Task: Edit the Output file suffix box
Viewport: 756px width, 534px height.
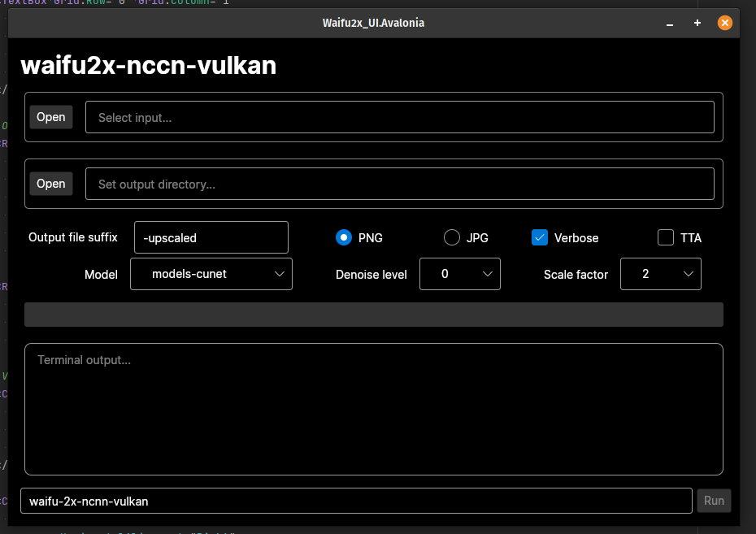Action: (211, 237)
